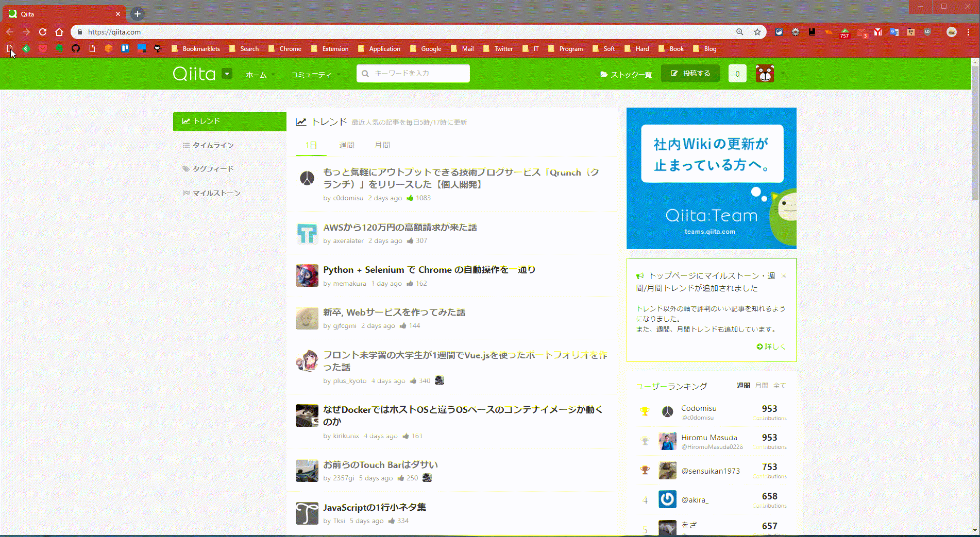Click the browser reload button
Viewport: 980px width, 537px height.
(x=43, y=32)
